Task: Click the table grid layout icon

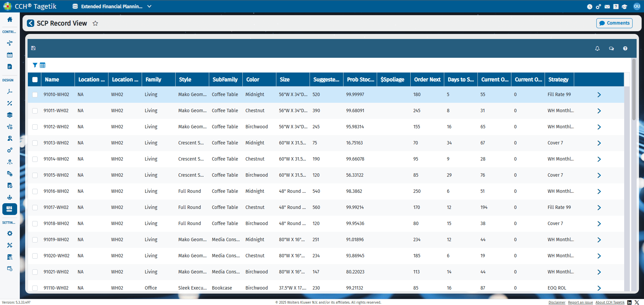Action: pos(43,65)
